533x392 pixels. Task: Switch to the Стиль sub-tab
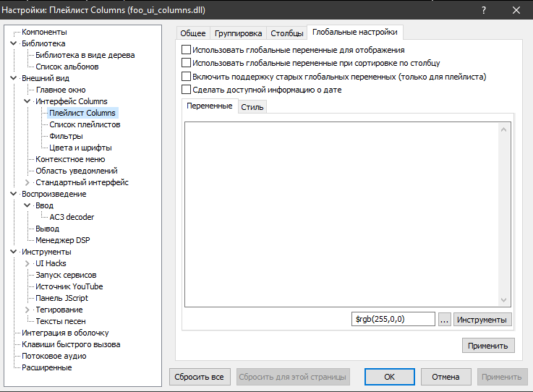(252, 107)
